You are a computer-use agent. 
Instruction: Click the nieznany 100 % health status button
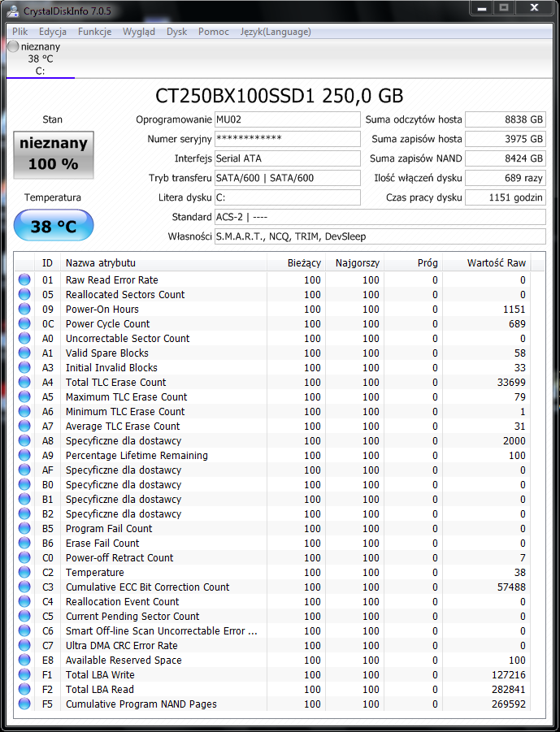pos(54,154)
